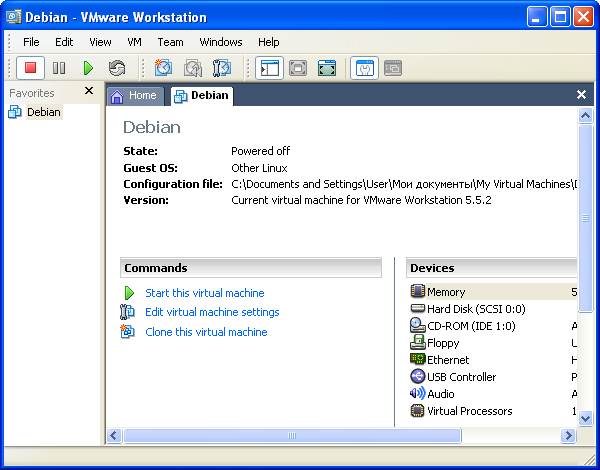Viewport: 600px width, 470px height.
Task: Select the Audio device icon
Action: coord(417,393)
